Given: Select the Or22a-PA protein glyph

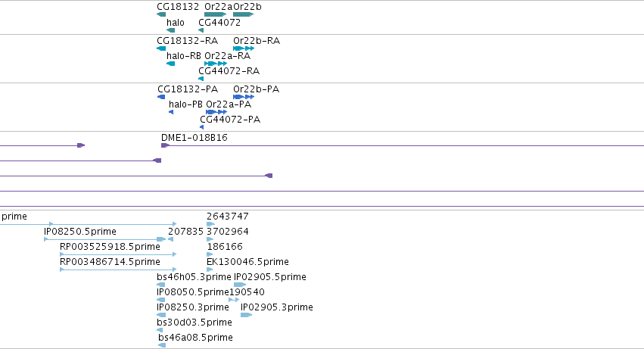Looking at the screenshot, I should pos(216,112).
